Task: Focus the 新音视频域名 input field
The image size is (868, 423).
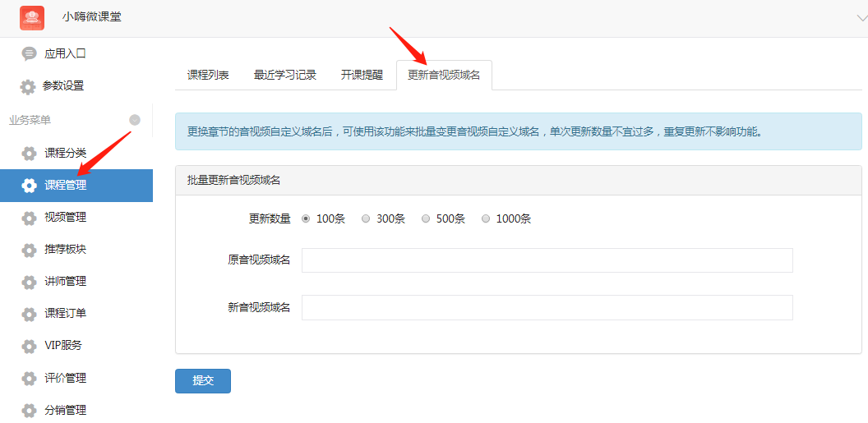Action: click(x=547, y=307)
